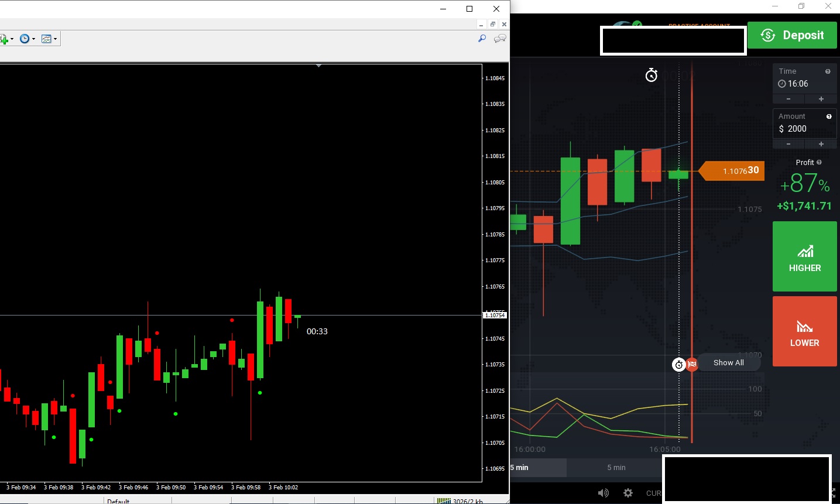Select the second 5 min tab
This screenshot has height=504, width=840.
pos(616,467)
